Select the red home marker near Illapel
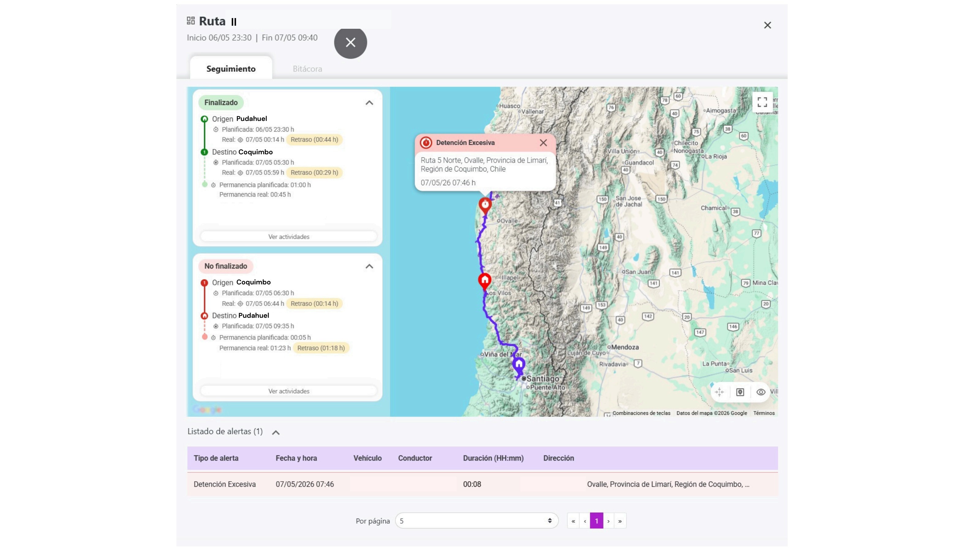This screenshot has width=980, height=551. (485, 281)
